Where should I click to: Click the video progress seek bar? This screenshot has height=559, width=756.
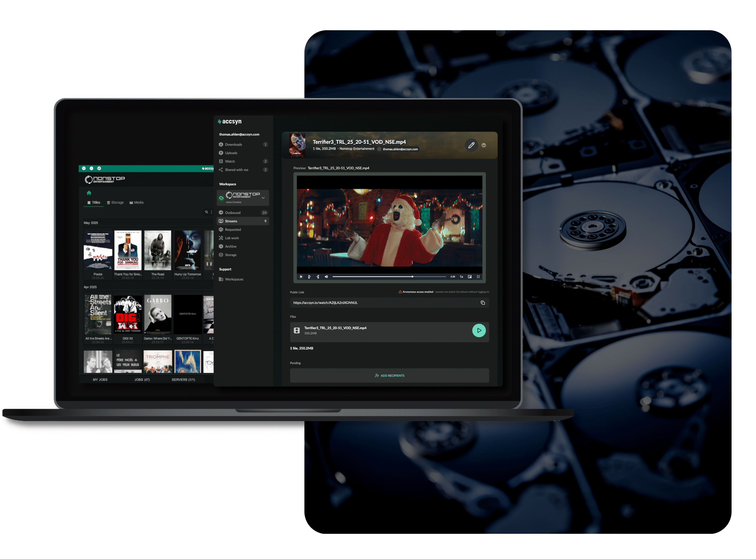tap(389, 277)
